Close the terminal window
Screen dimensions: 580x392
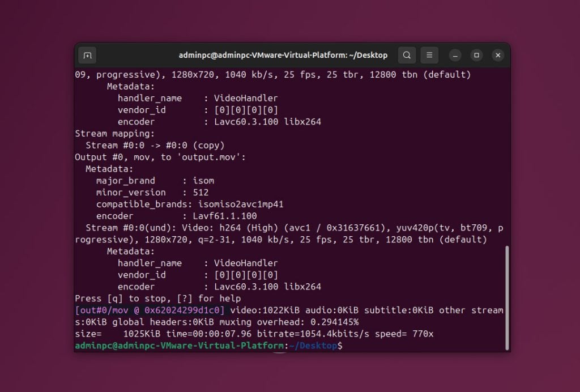(x=497, y=55)
